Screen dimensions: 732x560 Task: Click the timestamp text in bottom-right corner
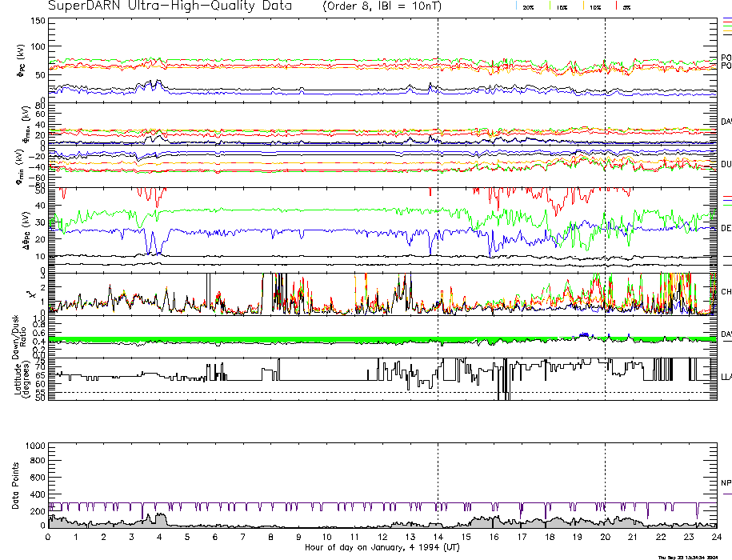[x=693, y=557]
